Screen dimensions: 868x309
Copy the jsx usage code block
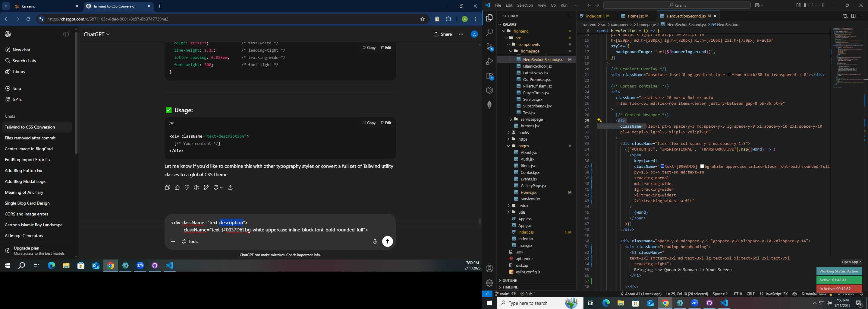click(x=369, y=123)
